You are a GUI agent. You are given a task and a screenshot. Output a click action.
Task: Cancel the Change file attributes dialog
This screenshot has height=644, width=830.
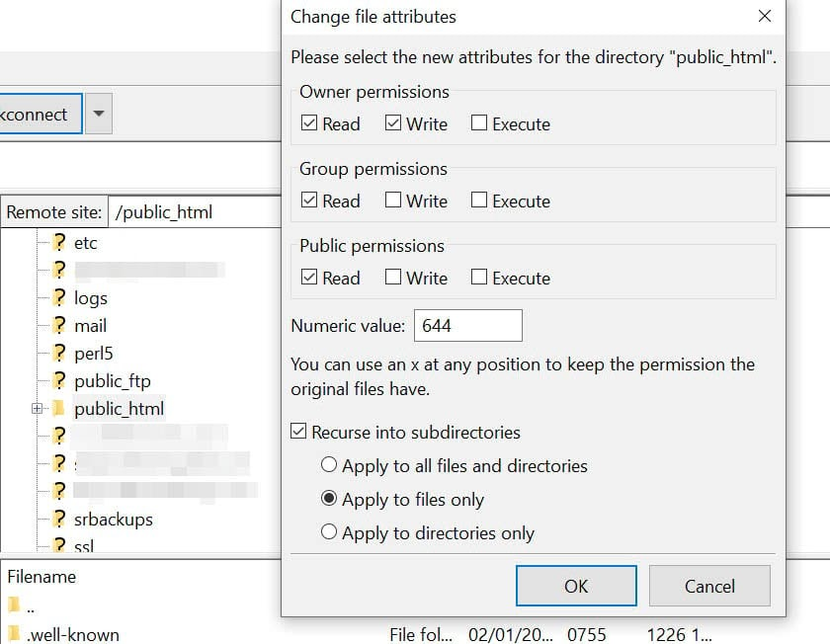(709, 586)
